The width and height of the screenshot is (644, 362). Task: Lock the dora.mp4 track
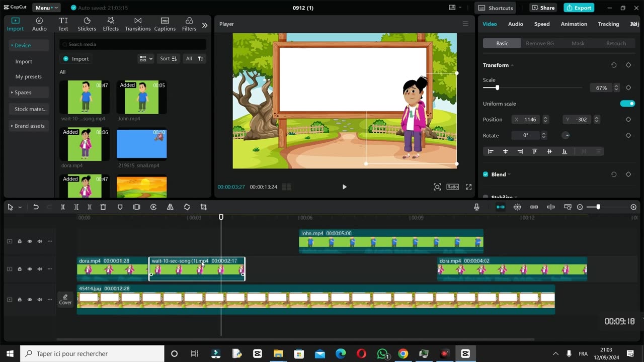point(20,269)
